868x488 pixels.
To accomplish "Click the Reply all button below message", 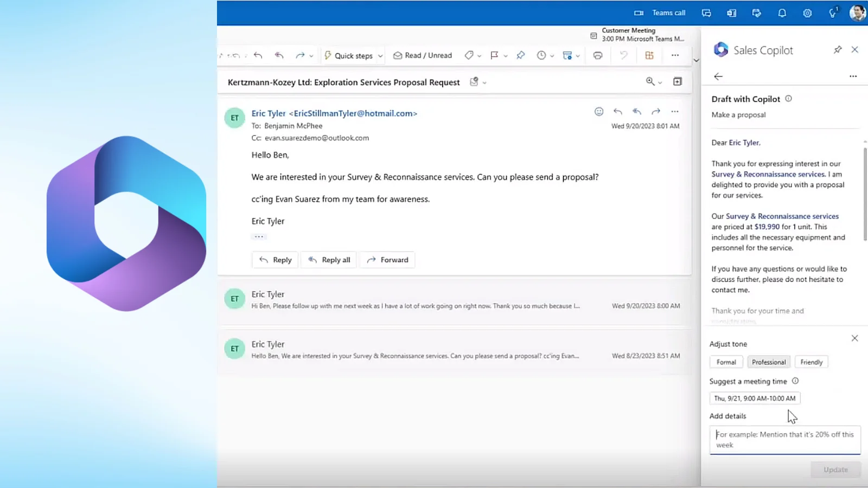I will tap(329, 260).
